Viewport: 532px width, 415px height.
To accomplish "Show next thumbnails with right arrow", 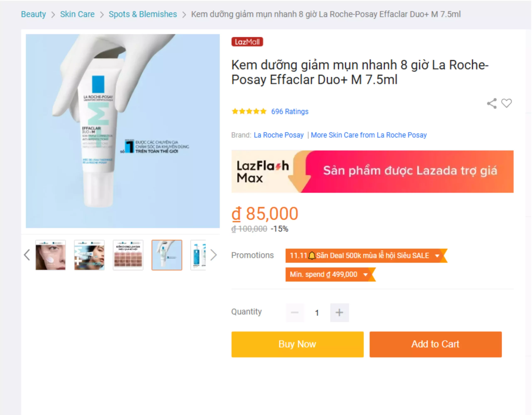I will coord(213,255).
